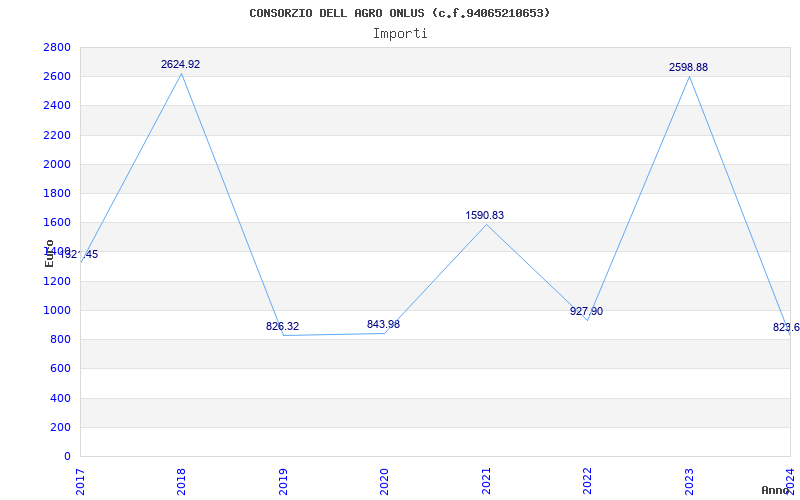The image size is (800, 500).
Task: Click the x-axis year 2023
Action: [689, 481]
